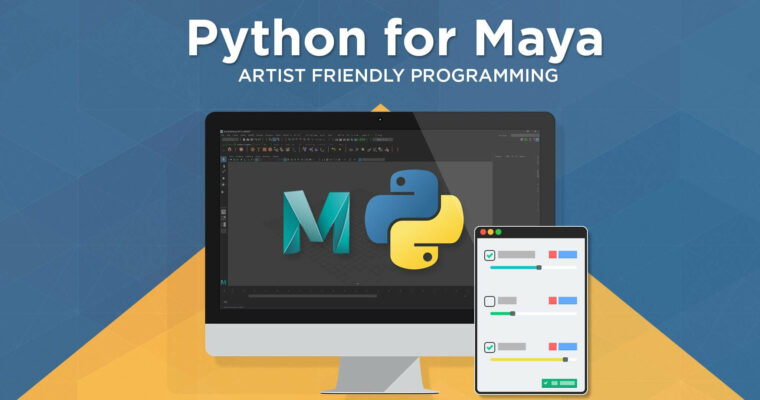Click the blue button above the teal slider
760x400 pixels.
(568, 255)
